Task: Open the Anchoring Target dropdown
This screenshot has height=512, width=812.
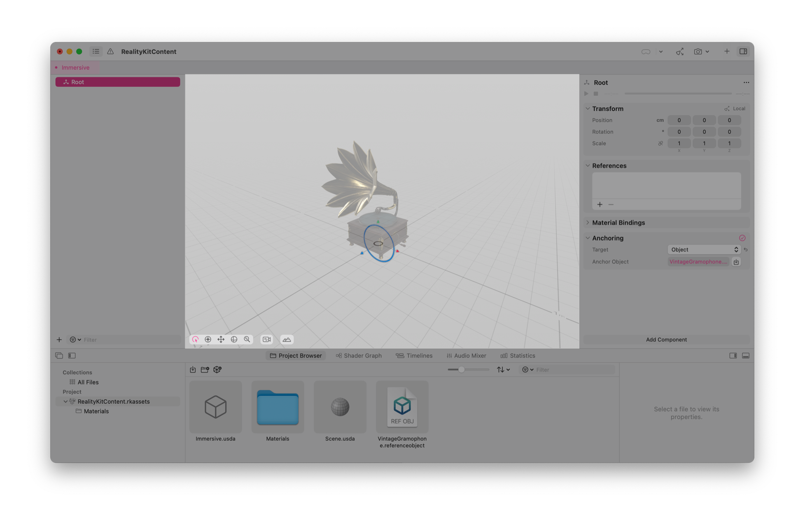Action: pos(704,250)
